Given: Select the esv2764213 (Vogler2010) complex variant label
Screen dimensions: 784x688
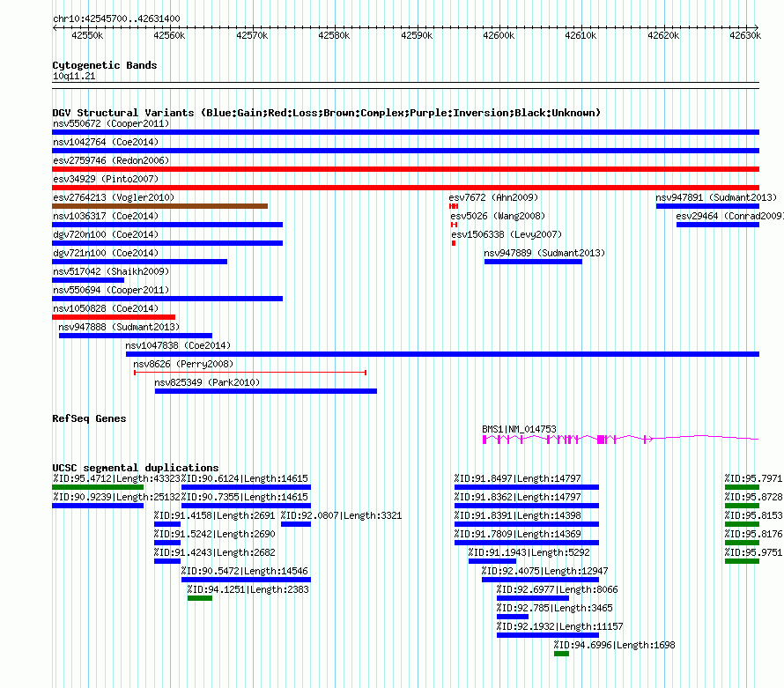Looking at the screenshot, I should (x=114, y=197).
